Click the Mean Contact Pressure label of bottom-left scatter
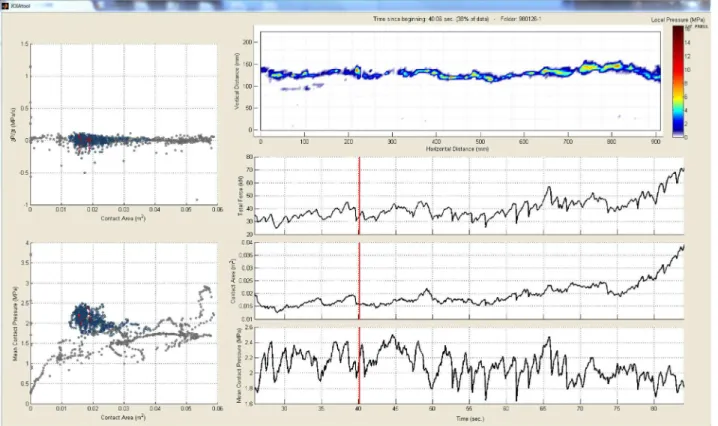 click(x=15, y=323)
